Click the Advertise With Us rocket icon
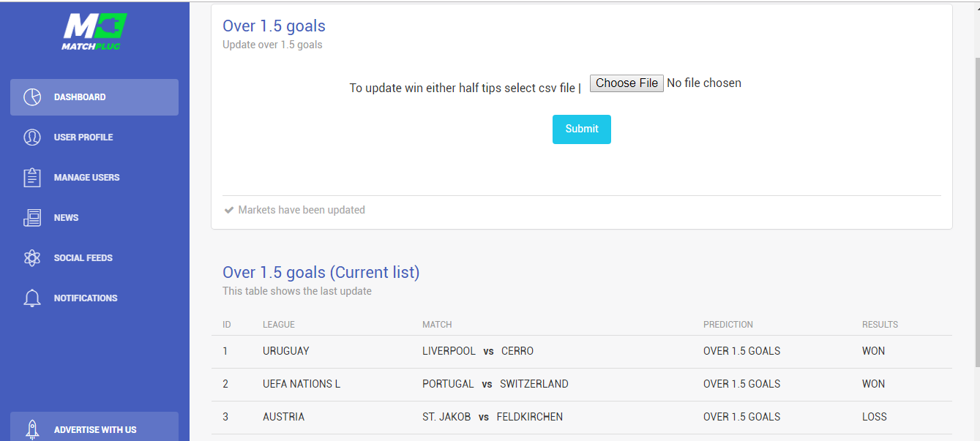This screenshot has width=980, height=441. tap(32, 429)
